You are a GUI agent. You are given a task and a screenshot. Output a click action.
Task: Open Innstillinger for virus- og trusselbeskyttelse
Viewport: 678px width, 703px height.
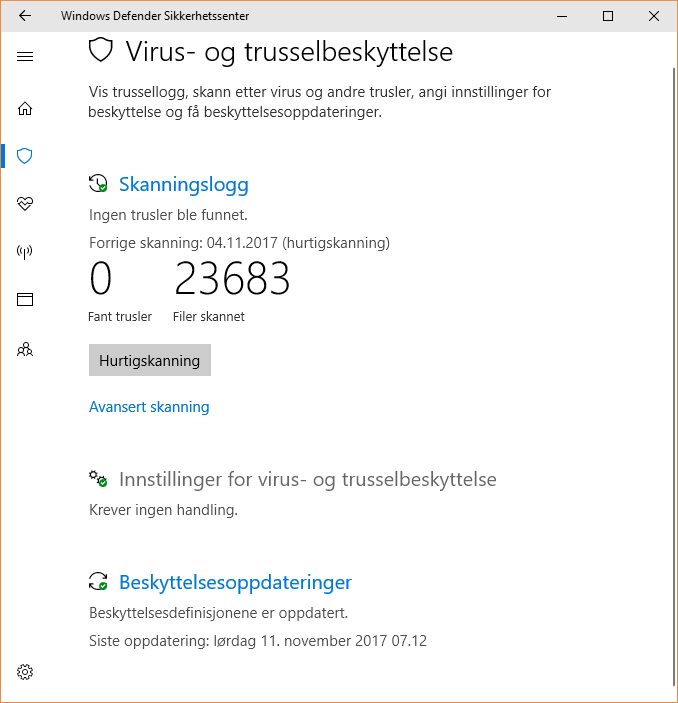click(307, 480)
